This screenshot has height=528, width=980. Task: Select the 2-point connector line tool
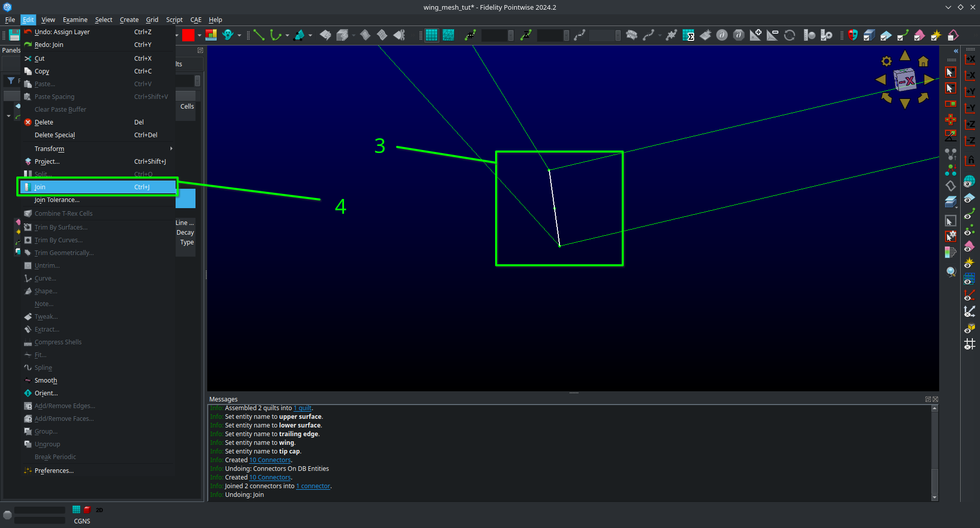(x=259, y=35)
